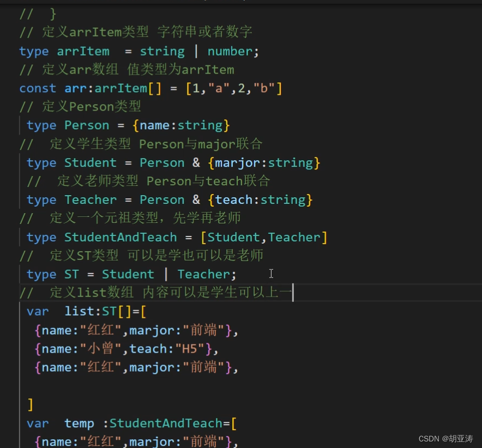Screen dimensions: 482x448
Task: Click the 'type Person = {name:string}' line
Action: (128, 126)
